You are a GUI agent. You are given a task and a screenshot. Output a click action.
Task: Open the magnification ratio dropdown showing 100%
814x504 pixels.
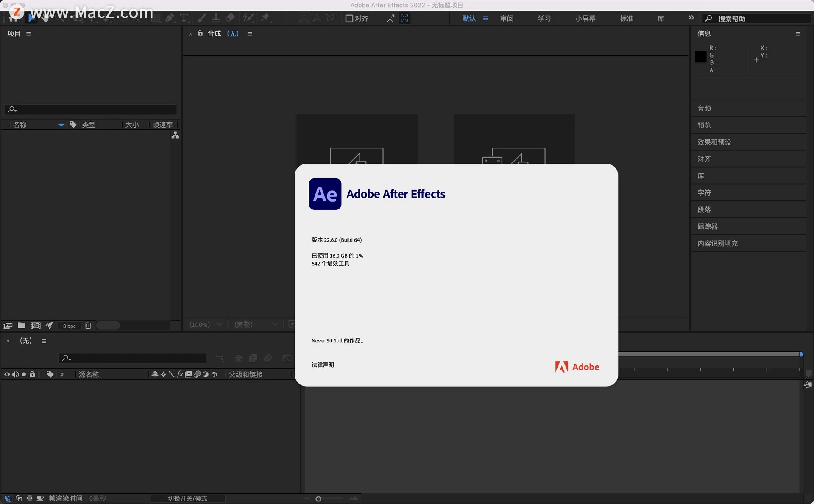[206, 324]
